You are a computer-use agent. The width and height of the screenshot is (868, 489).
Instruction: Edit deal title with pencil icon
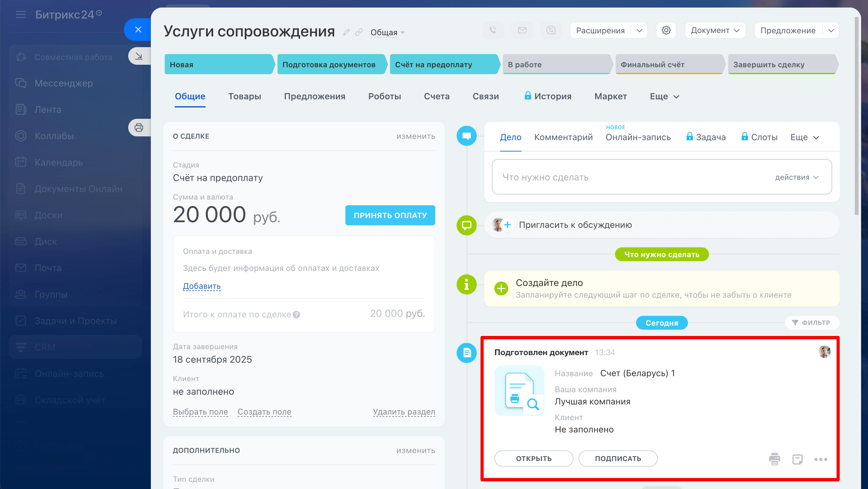click(x=346, y=32)
